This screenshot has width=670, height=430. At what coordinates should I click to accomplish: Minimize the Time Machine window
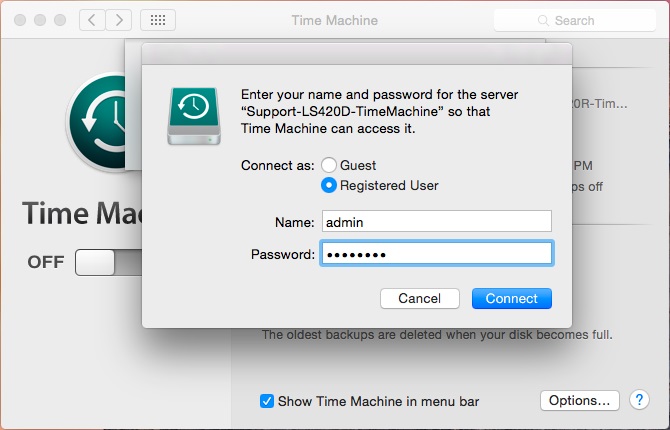[39, 20]
